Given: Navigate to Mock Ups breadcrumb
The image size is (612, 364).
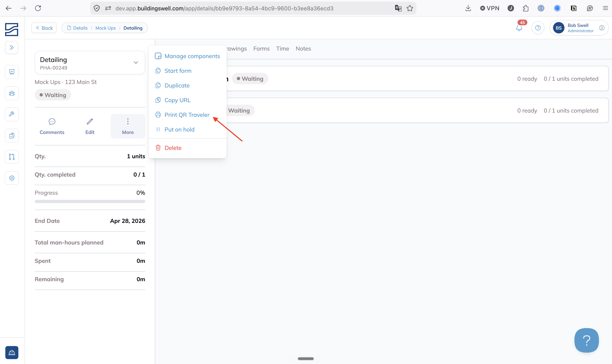Looking at the screenshot, I should (105, 28).
